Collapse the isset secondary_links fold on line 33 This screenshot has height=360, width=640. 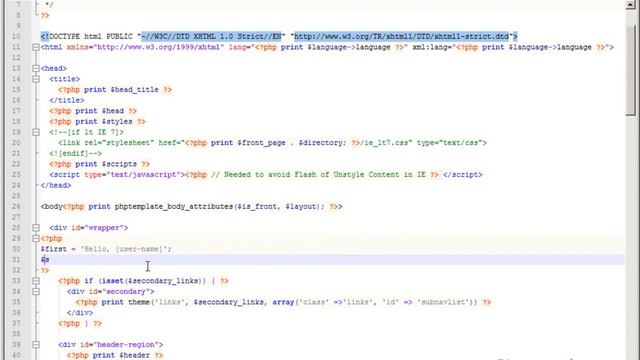pyautogui.click(x=36, y=281)
